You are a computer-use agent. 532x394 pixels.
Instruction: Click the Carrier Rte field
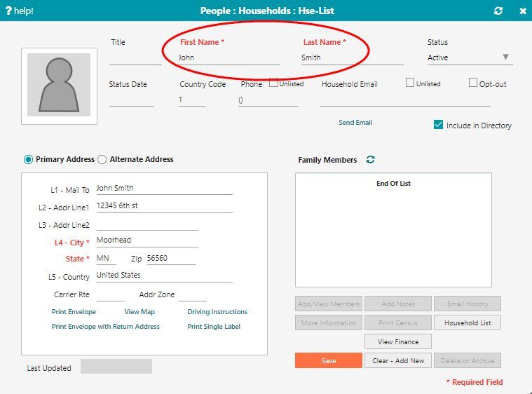click(x=110, y=294)
